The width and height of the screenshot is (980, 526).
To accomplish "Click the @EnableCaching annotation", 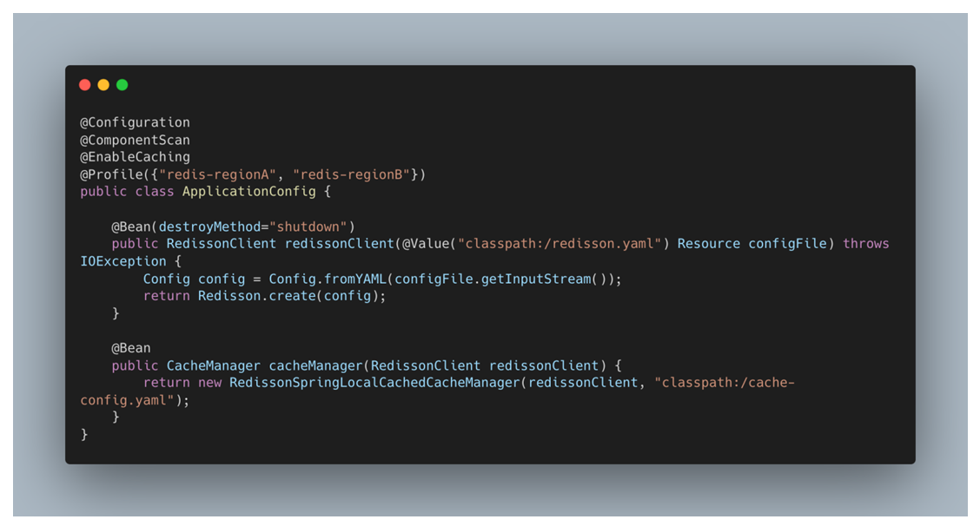I will (135, 157).
